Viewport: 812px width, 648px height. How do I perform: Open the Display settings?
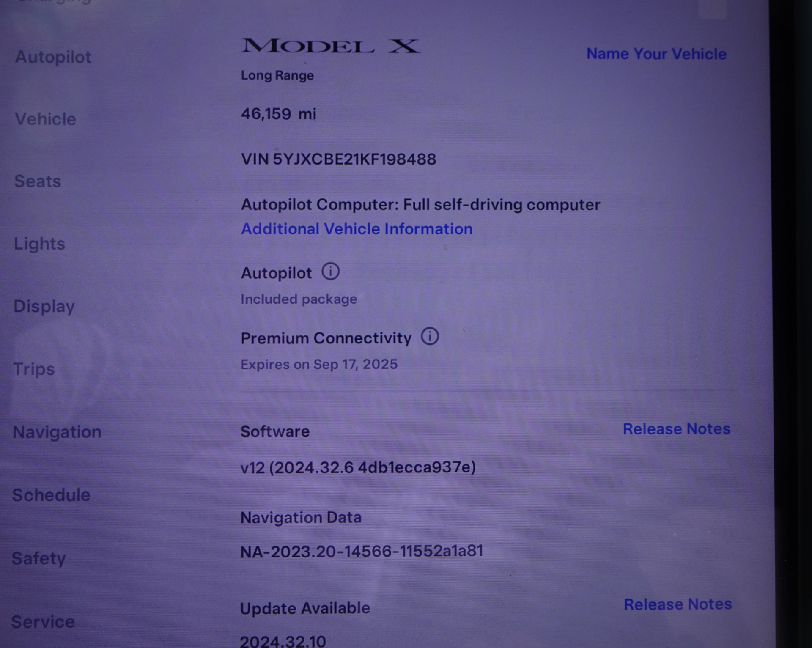[44, 306]
